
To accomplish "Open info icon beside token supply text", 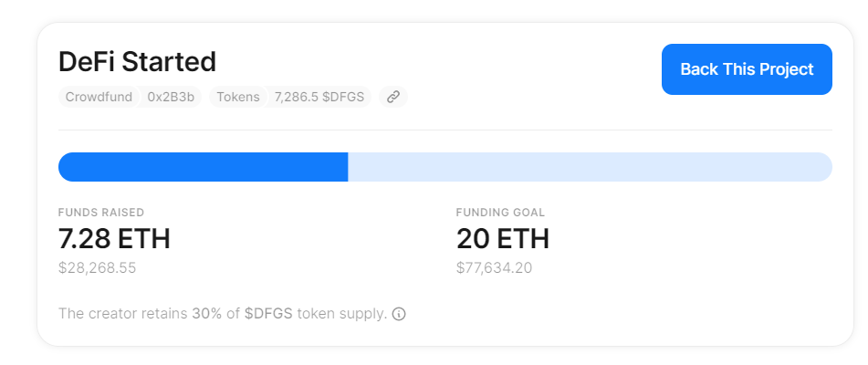I will (x=399, y=314).
